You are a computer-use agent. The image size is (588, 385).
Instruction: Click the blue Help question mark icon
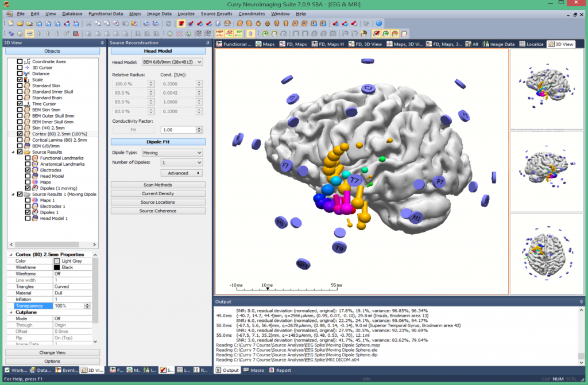(379, 24)
